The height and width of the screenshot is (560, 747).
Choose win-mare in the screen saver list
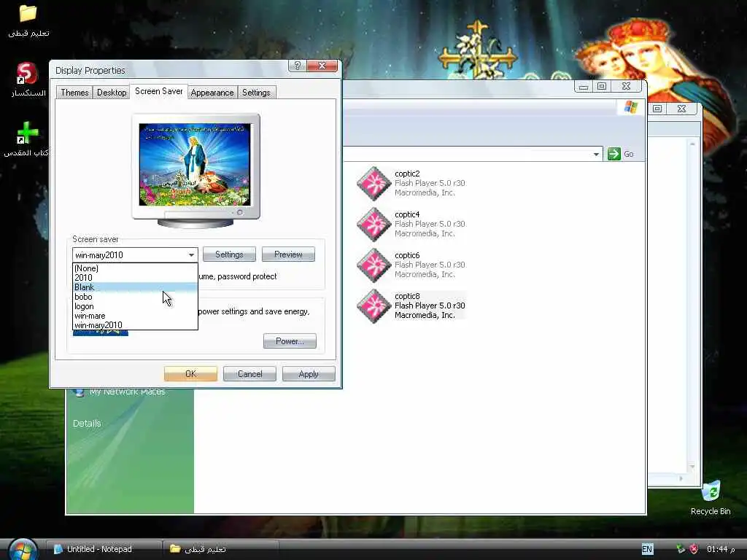tap(135, 316)
